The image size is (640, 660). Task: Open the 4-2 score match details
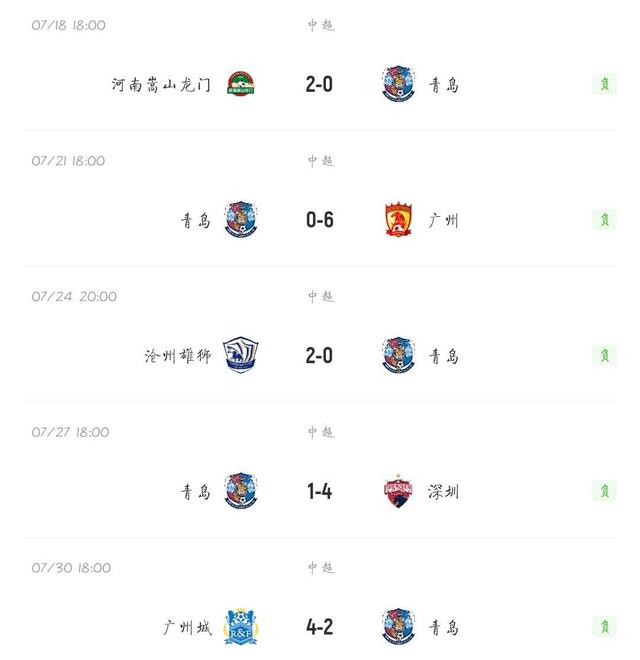click(320, 627)
